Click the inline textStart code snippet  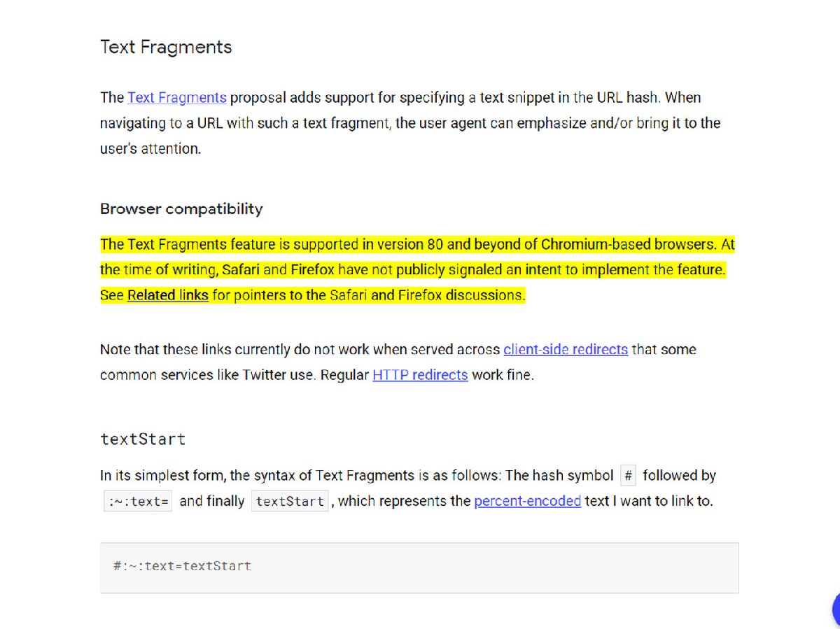pos(290,502)
